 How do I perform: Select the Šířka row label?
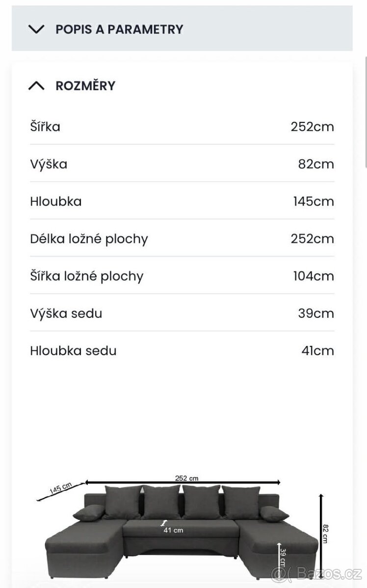coord(45,126)
